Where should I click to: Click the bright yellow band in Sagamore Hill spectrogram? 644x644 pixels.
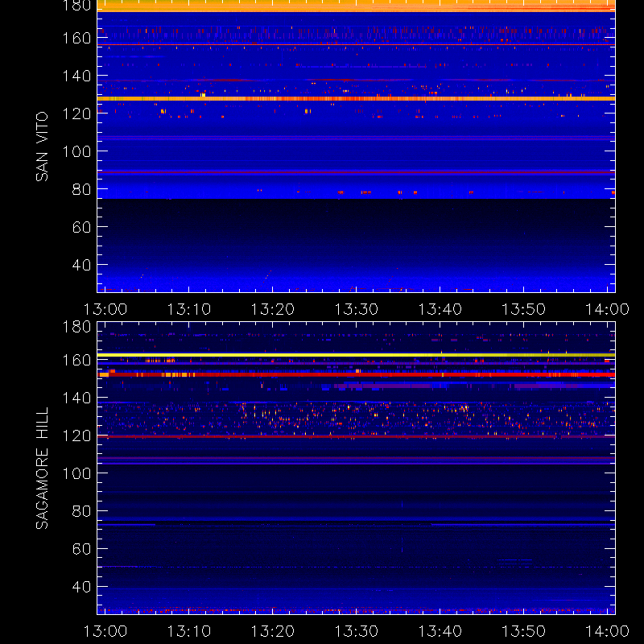(356, 355)
